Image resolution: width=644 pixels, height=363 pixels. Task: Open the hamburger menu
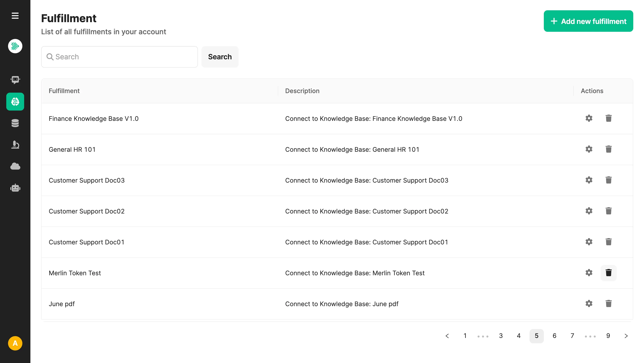tap(15, 16)
